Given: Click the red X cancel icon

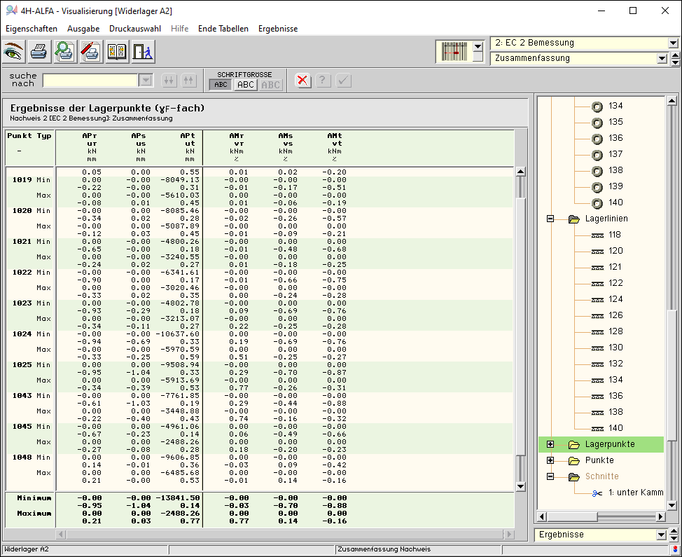Looking at the screenshot, I should coord(303,80).
